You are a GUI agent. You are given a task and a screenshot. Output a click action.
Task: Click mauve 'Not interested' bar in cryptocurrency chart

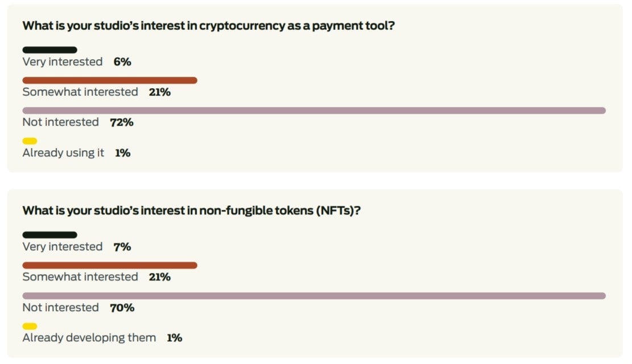pyautogui.click(x=314, y=110)
